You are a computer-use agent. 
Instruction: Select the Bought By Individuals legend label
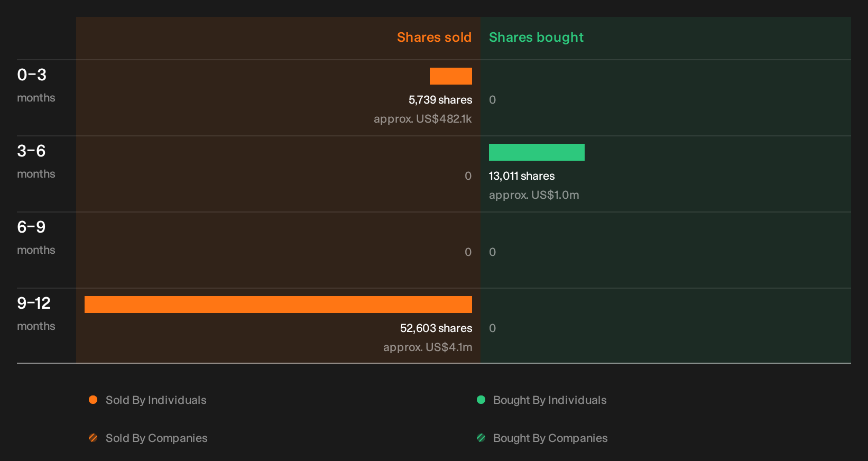(550, 400)
